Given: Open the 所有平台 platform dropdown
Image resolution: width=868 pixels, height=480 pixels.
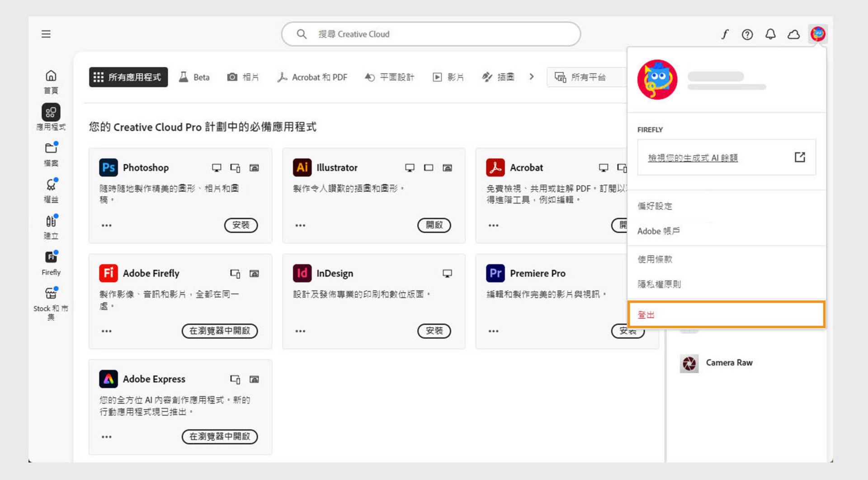Looking at the screenshot, I should coord(587,77).
